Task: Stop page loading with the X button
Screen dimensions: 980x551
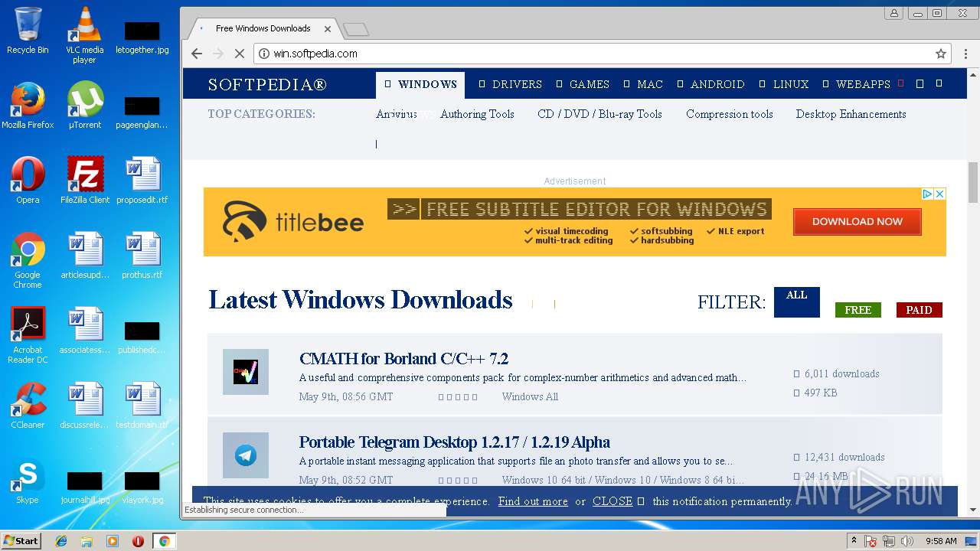Action: coord(239,54)
